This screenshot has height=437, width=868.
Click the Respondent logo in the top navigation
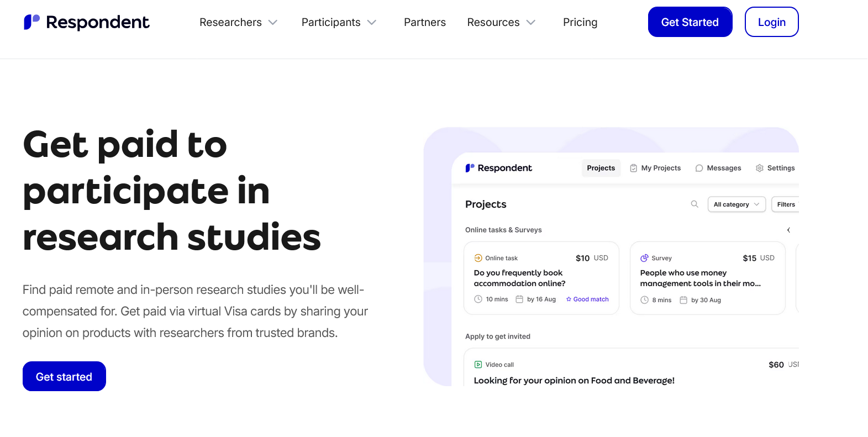point(86,22)
